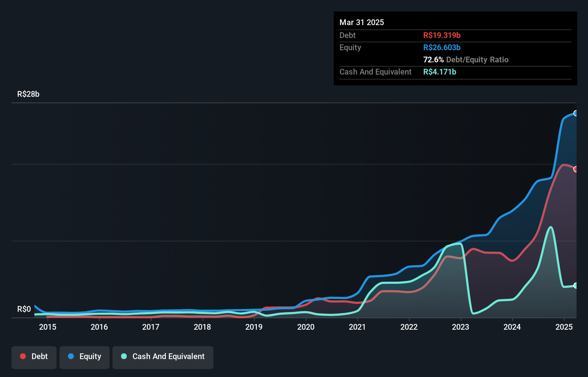The height and width of the screenshot is (377, 588).
Task: Click the 2015 x-axis label
Action: (48, 327)
